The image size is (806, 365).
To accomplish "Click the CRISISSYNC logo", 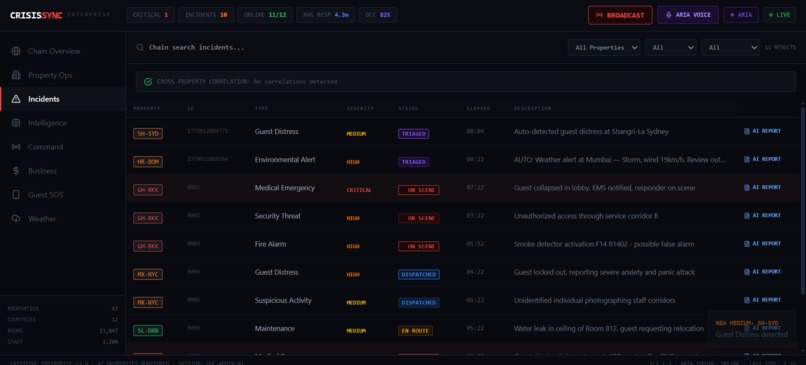I will [36, 15].
